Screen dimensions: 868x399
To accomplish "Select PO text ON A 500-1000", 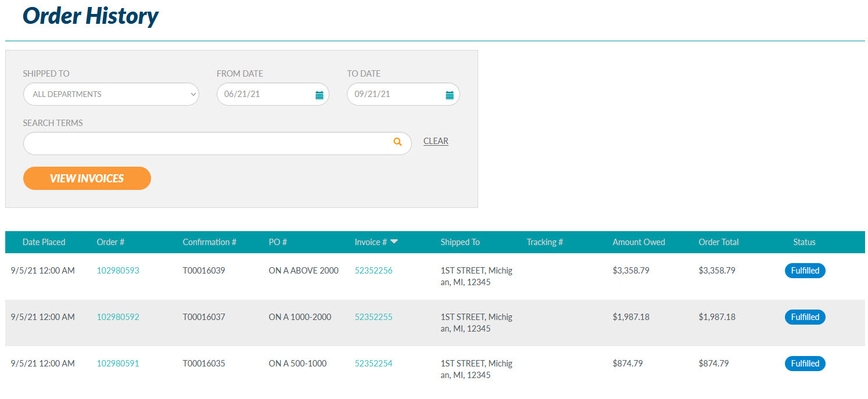I will (297, 364).
